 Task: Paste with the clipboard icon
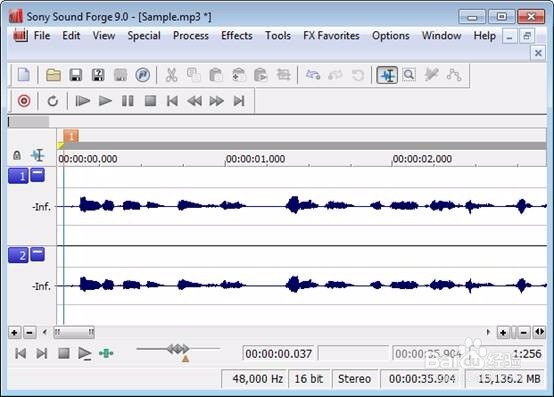point(216,75)
